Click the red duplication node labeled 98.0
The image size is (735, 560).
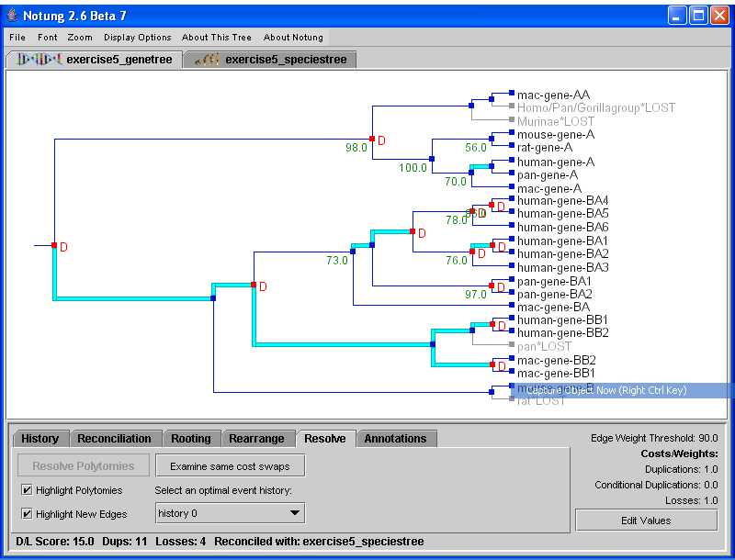[372, 139]
